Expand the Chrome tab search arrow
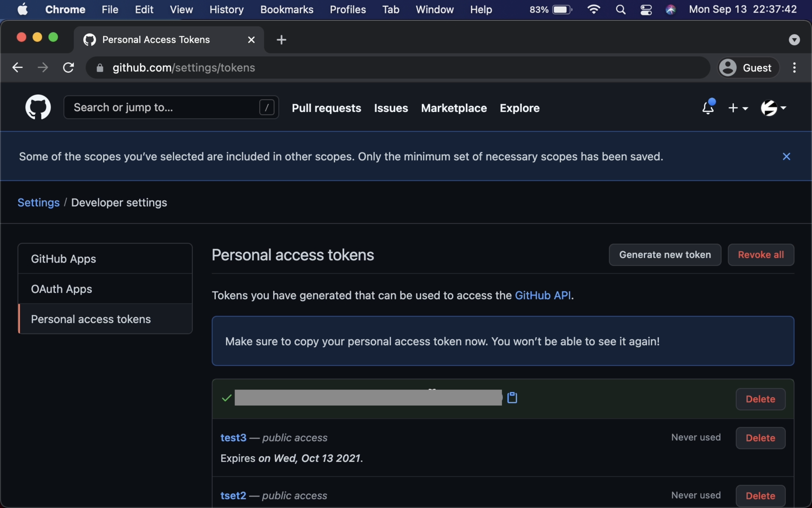The height and width of the screenshot is (508, 812). tap(794, 40)
